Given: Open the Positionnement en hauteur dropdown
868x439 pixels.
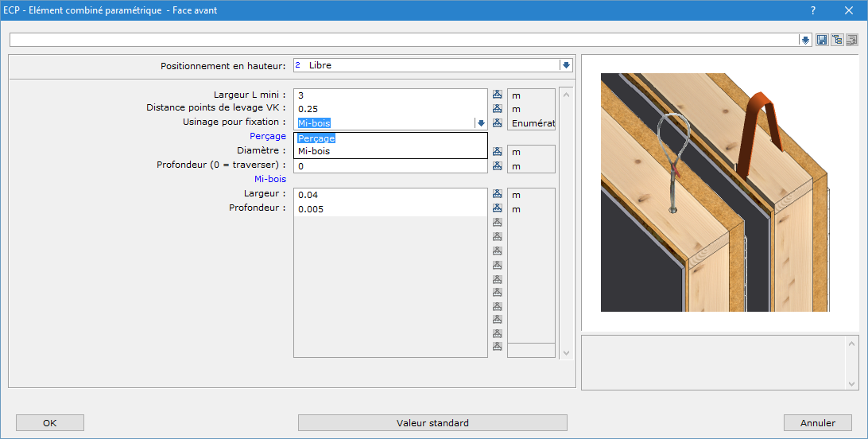Looking at the screenshot, I should 566,65.
